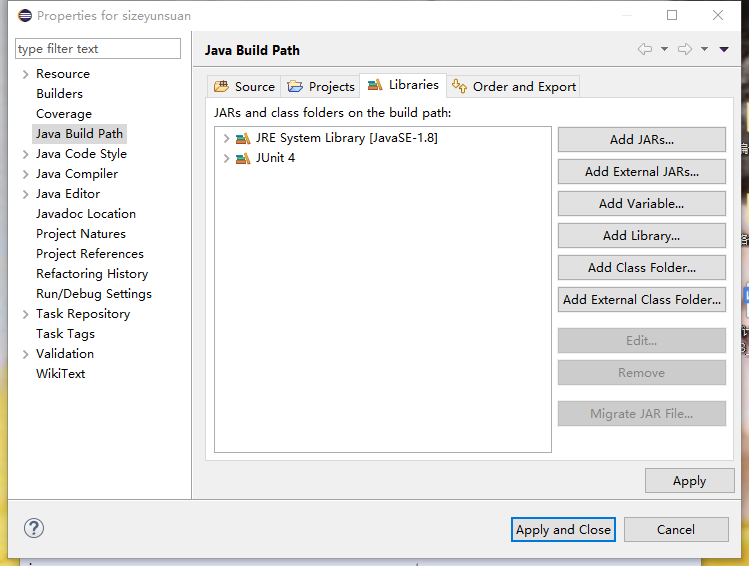The height and width of the screenshot is (566, 749).
Task: Expand the Java Editor node
Action: (x=26, y=194)
